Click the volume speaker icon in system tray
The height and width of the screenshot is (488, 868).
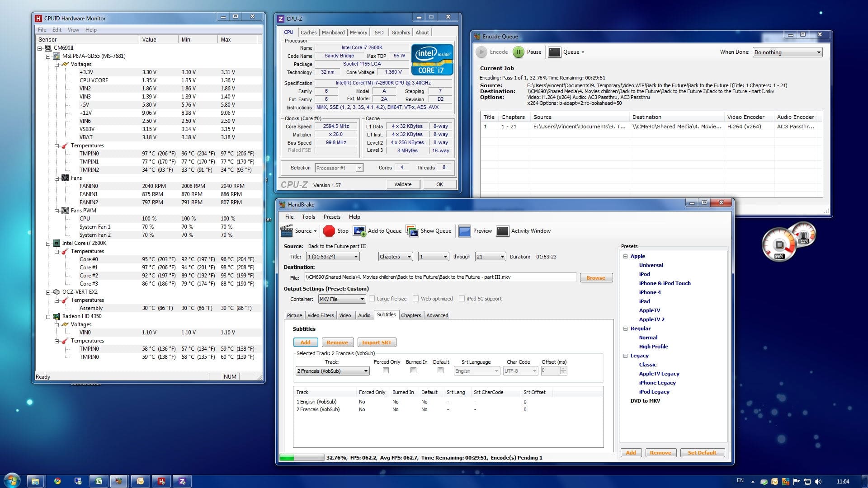(x=818, y=482)
